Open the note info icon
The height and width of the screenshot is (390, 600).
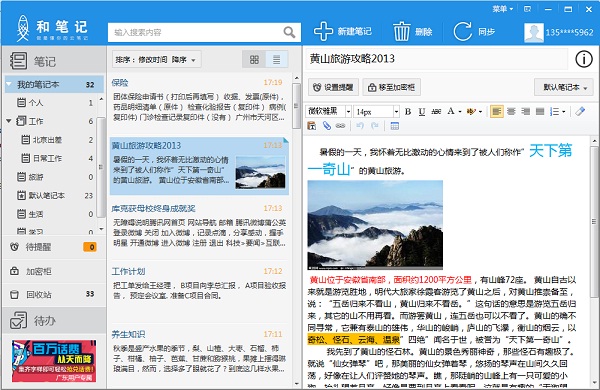tap(584, 59)
